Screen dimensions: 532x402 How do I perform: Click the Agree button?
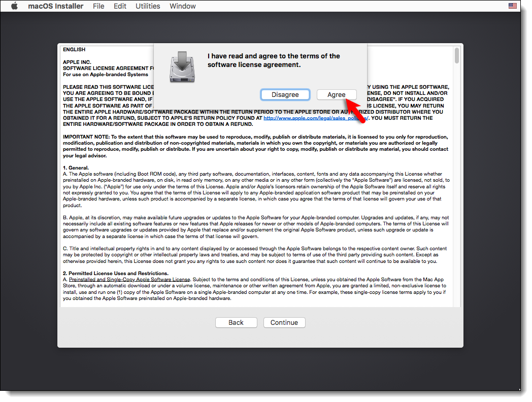pyautogui.click(x=336, y=94)
